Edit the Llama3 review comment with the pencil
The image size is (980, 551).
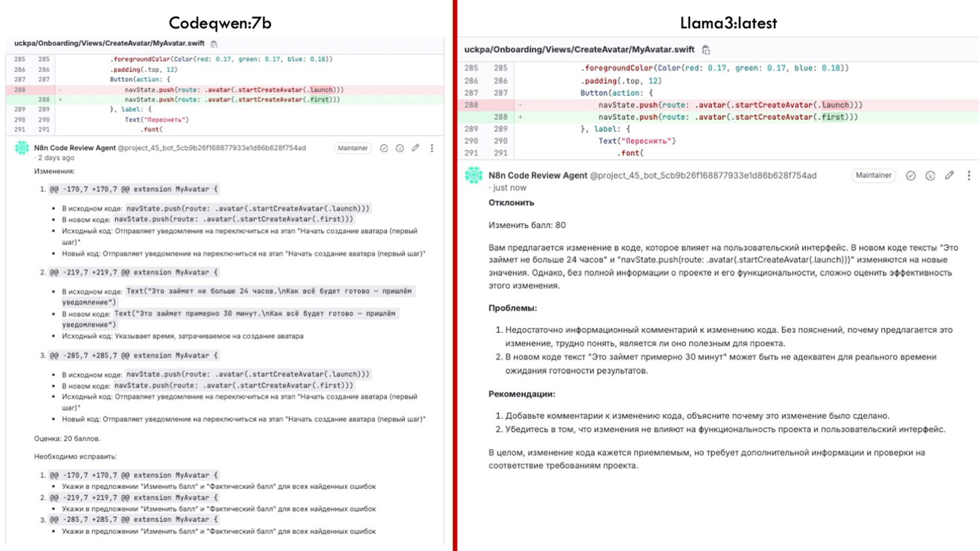click(949, 175)
